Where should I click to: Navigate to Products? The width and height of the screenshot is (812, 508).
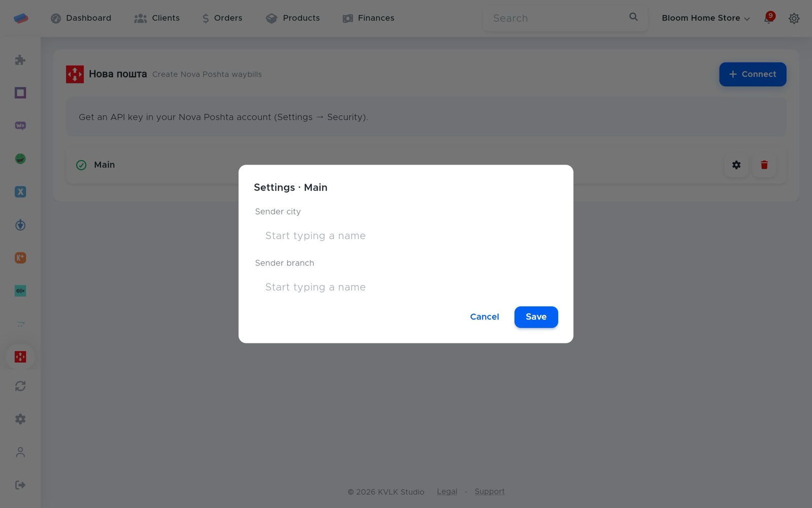293,18
